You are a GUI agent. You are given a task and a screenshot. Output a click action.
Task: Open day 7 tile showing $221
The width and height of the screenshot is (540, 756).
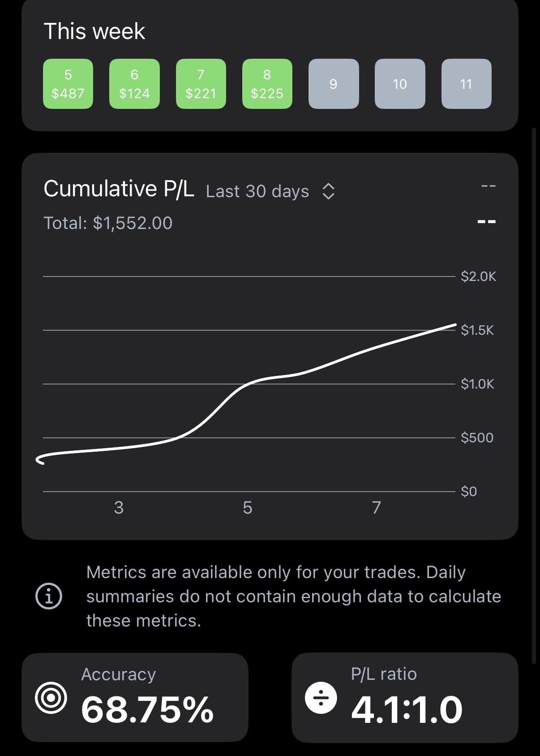(201, 84)
